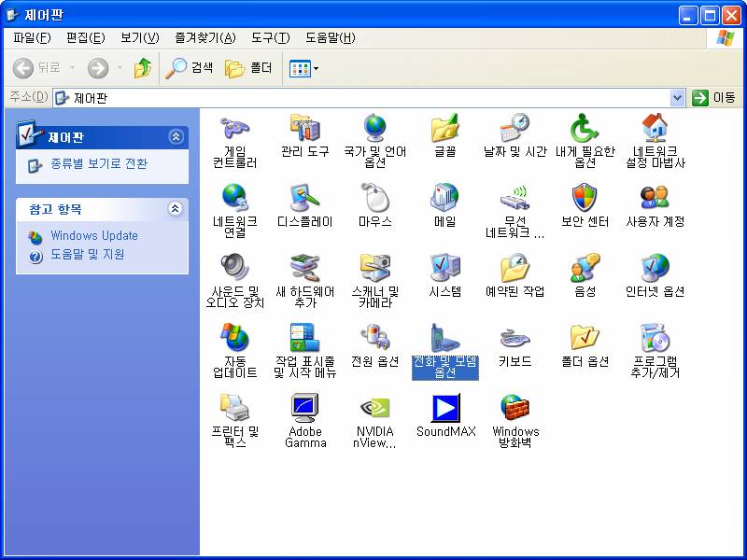Screen dimensions: 747x560
Task: Expand the address bar dropdown arrow
Action: click(678, 97)
